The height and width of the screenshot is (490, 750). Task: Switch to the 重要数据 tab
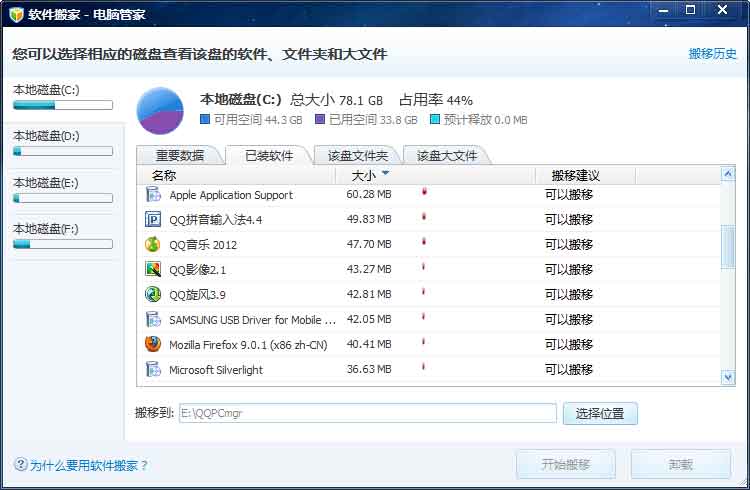180,155
